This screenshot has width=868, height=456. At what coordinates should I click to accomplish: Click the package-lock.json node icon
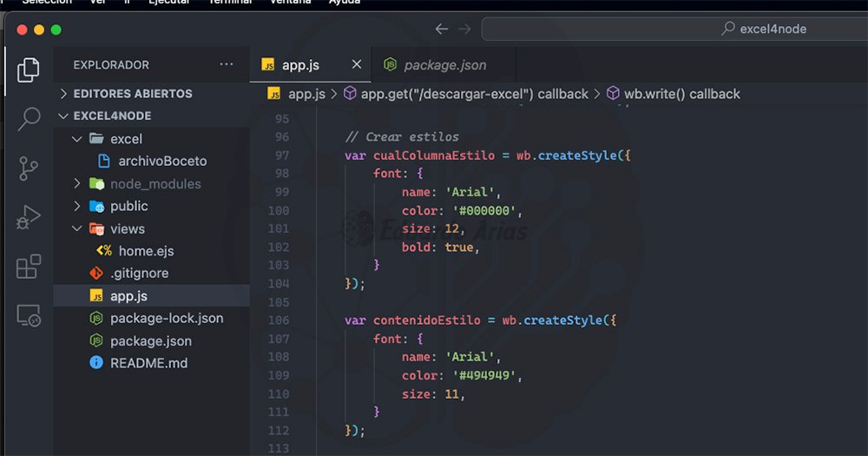pyautogui.click(x=96, y=318)
